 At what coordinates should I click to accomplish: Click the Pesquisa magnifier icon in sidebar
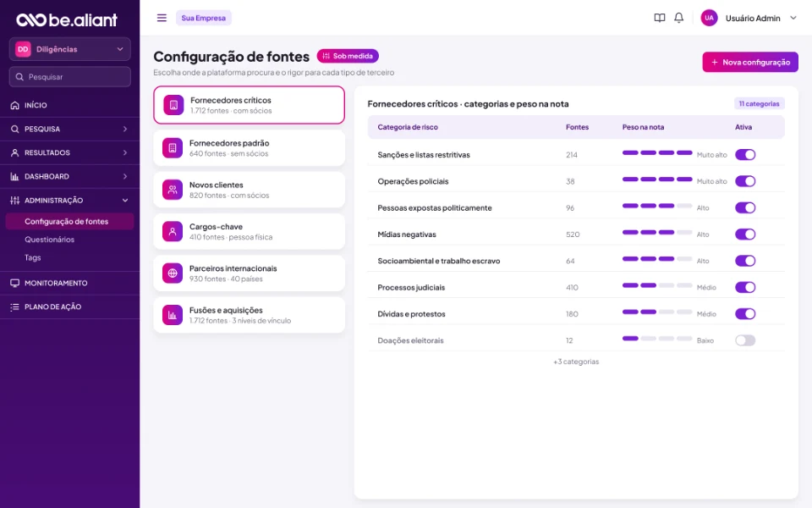[x=14, y=129]
